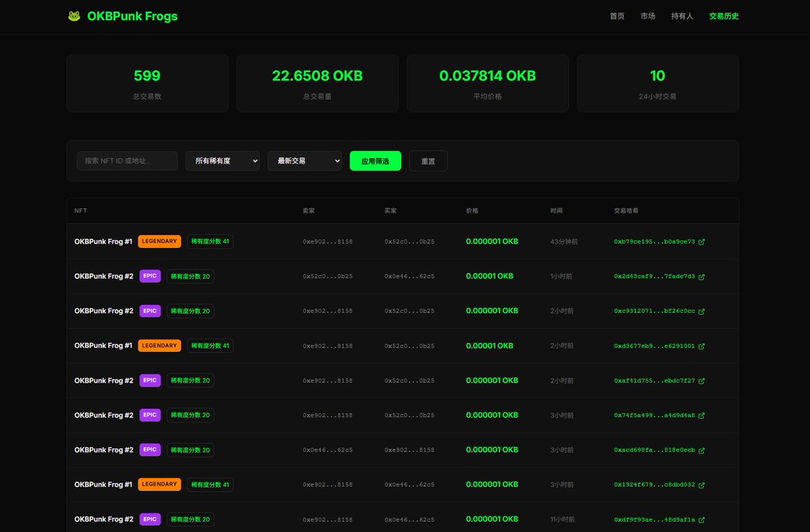810x532 pixels.
Task: Open external link icon for hash 0x2d43caf9...7fade7d3
Action: click(701, 277)
